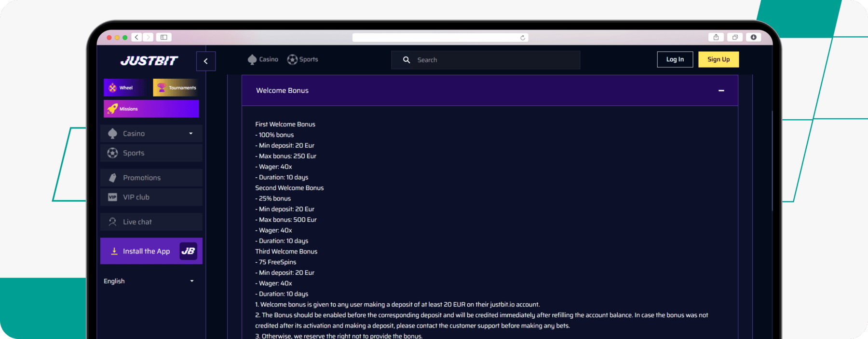This screenshot has height=339, width=868.
Task: Open the Missions banner
Action: 151,109
